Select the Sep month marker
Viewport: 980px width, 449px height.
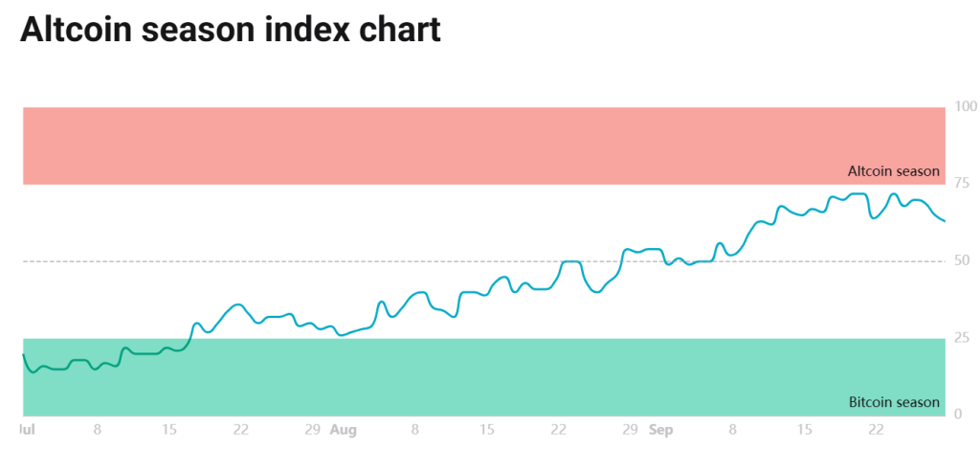click(x=660, y=431)
